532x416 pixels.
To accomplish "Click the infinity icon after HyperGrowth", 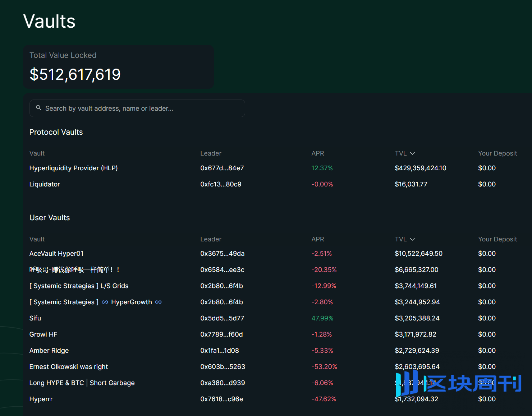I will (x=158, y=302).
